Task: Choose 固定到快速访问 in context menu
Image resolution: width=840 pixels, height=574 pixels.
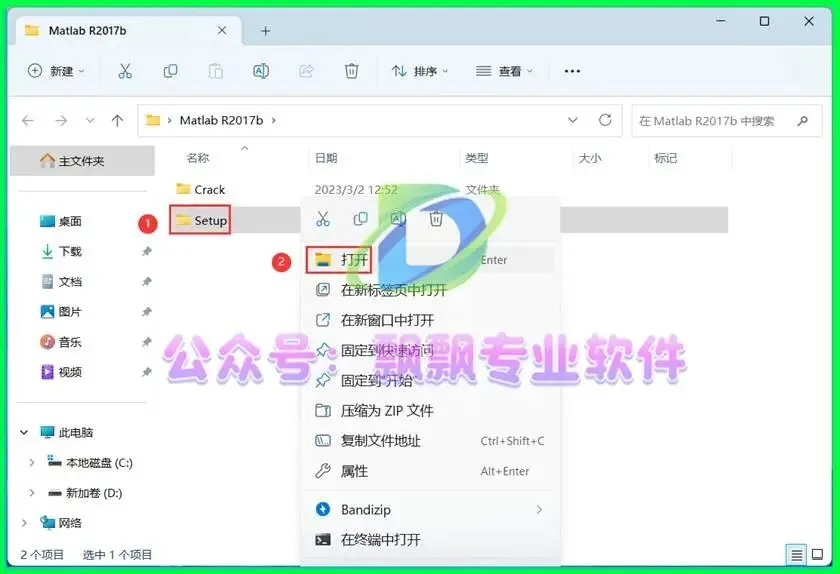Action: click(430, 351)
